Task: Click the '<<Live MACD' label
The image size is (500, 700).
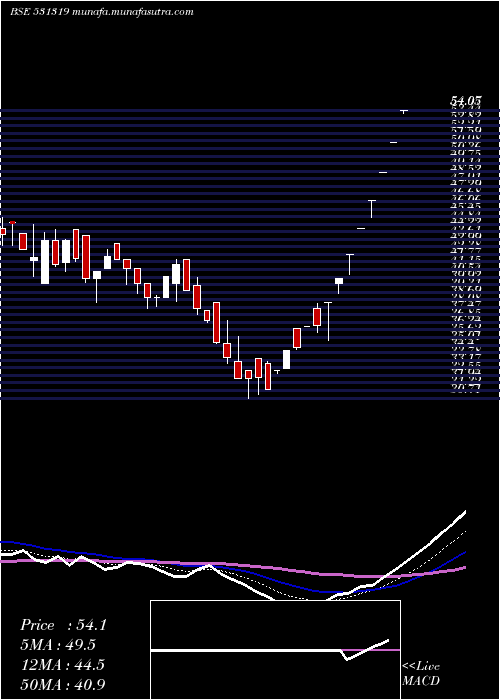Action: [x=421, y=673]
